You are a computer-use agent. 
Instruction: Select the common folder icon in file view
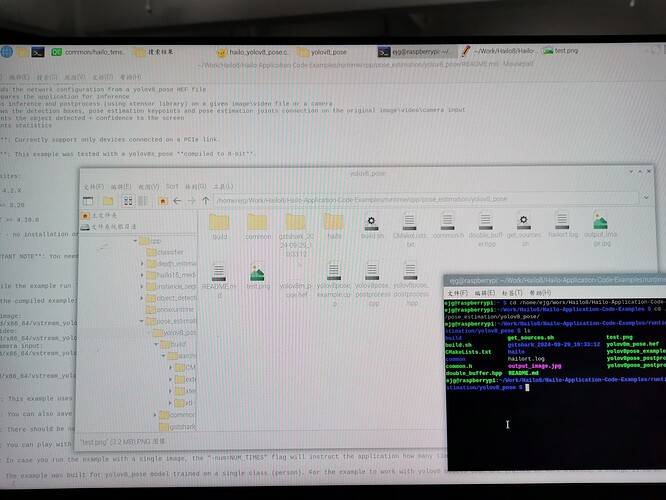[257, 222]
